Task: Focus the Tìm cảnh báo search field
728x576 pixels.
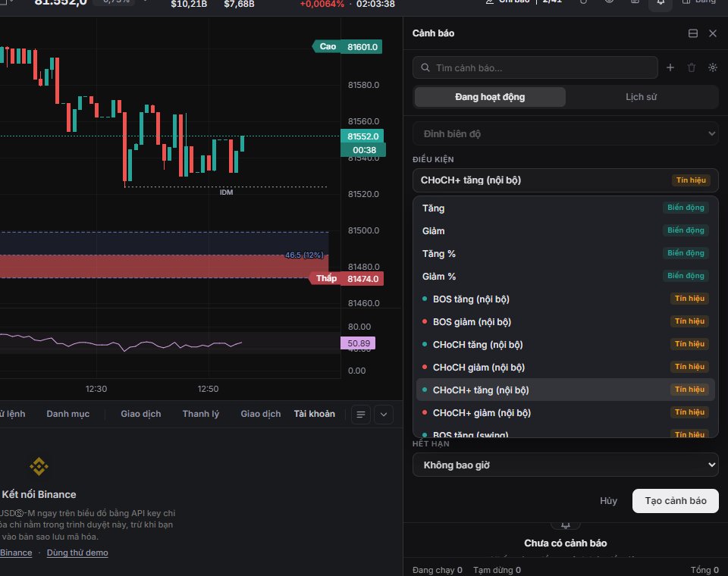Action: pyautogui.click(x=535, y=67)
